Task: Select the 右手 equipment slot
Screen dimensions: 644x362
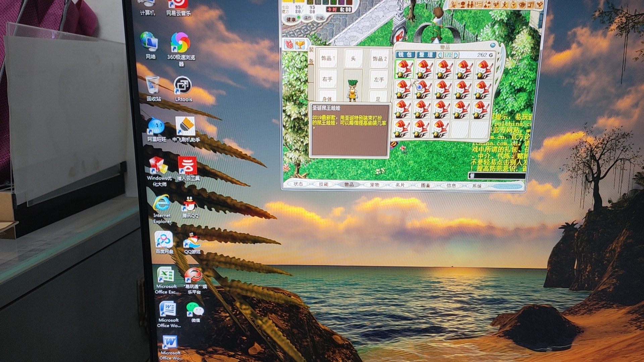Action: [327, 79]
